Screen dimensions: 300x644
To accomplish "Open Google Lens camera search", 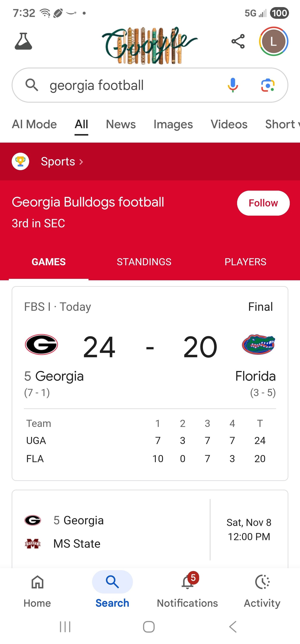I will 268,85.
